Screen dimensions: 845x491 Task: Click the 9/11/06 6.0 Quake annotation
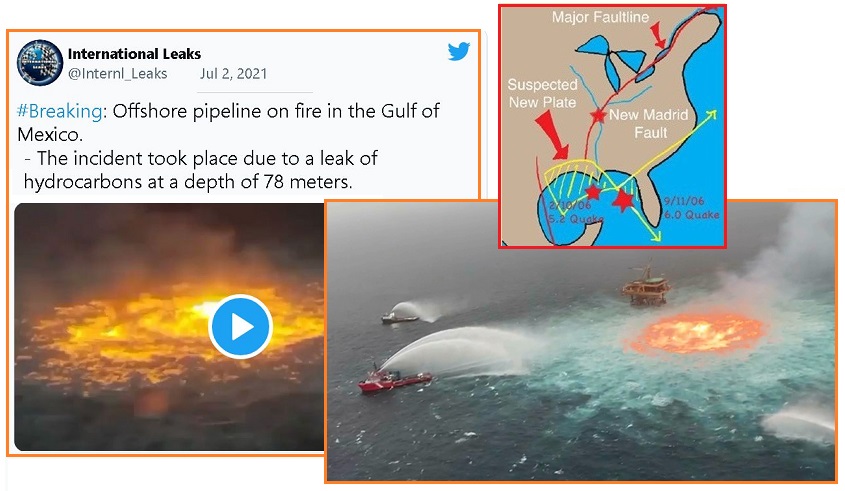click(x=691, y=208)
